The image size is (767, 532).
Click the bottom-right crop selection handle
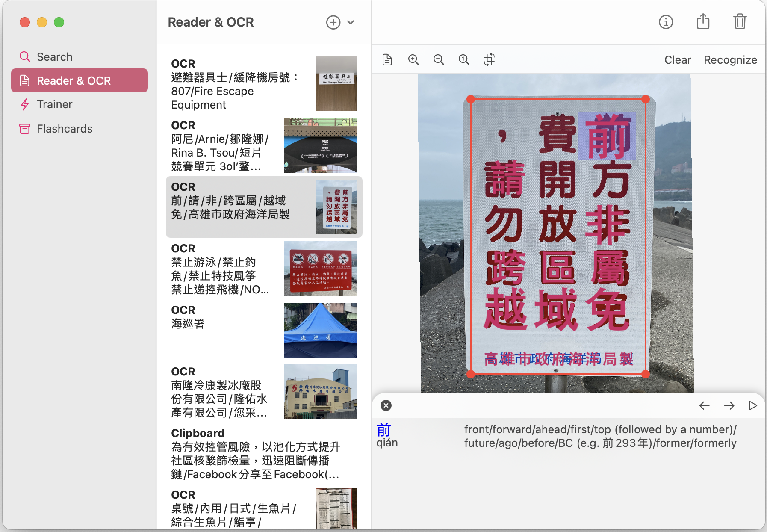646,374
